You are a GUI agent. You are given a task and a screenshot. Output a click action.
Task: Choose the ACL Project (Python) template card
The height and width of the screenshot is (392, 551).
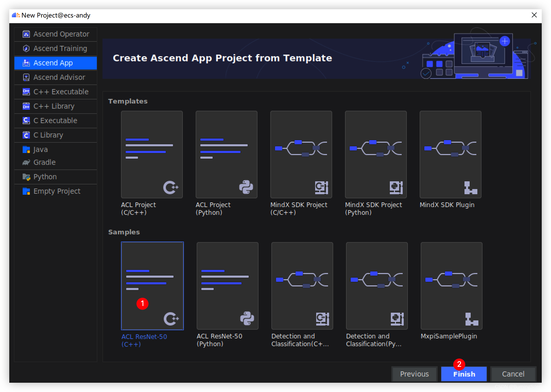click(227, 155)
